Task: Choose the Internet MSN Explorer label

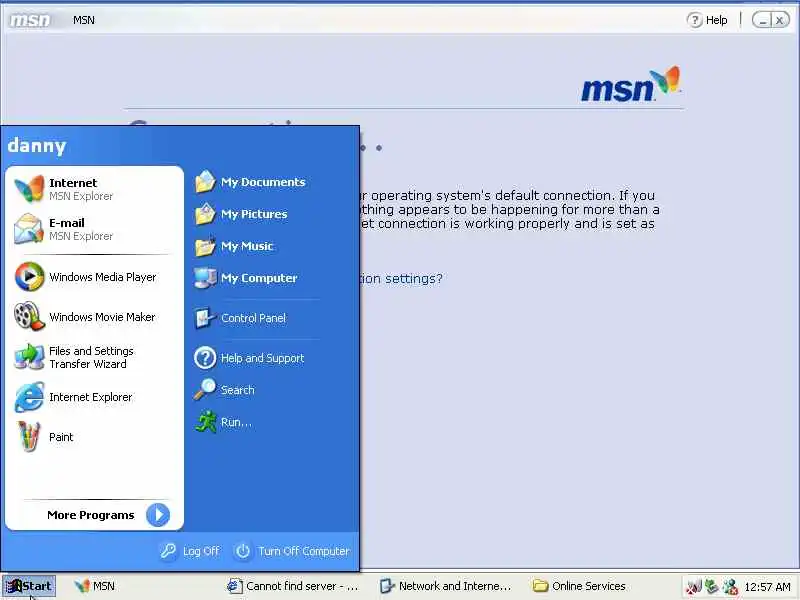Action: point(81,189)
